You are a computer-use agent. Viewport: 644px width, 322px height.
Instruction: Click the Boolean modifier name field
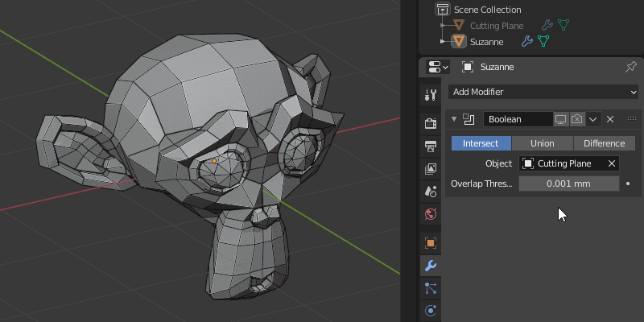[x=518, y=119]
